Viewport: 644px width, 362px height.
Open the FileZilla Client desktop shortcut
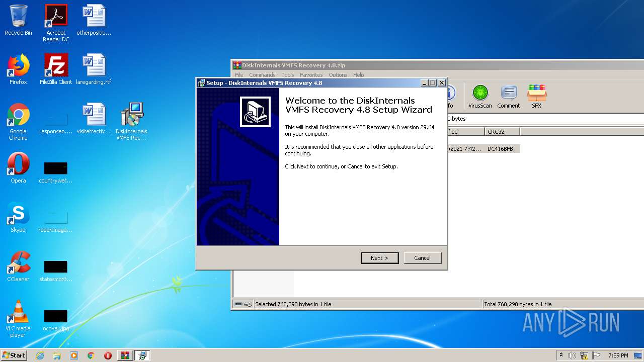pos(56,69)
